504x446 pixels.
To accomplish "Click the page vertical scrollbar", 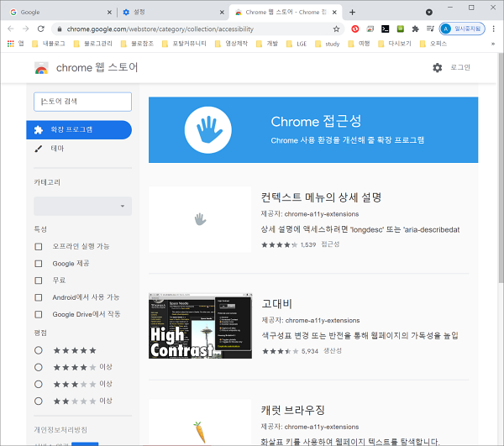I will click(501, 168).
